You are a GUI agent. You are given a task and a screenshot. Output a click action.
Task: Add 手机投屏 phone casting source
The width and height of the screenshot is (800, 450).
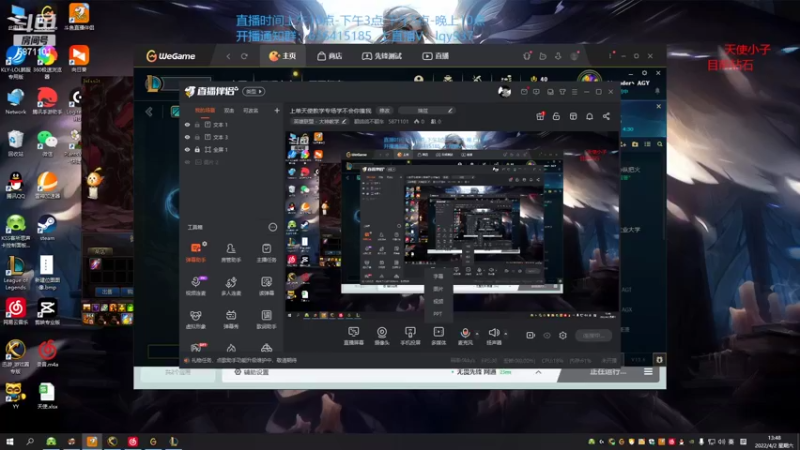pos(410,336)
